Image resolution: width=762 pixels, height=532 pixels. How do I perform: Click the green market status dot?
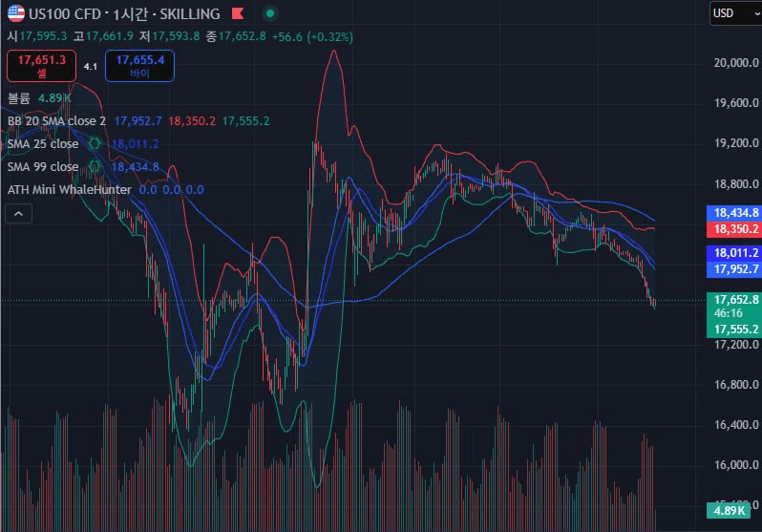(x=270, y=13)
